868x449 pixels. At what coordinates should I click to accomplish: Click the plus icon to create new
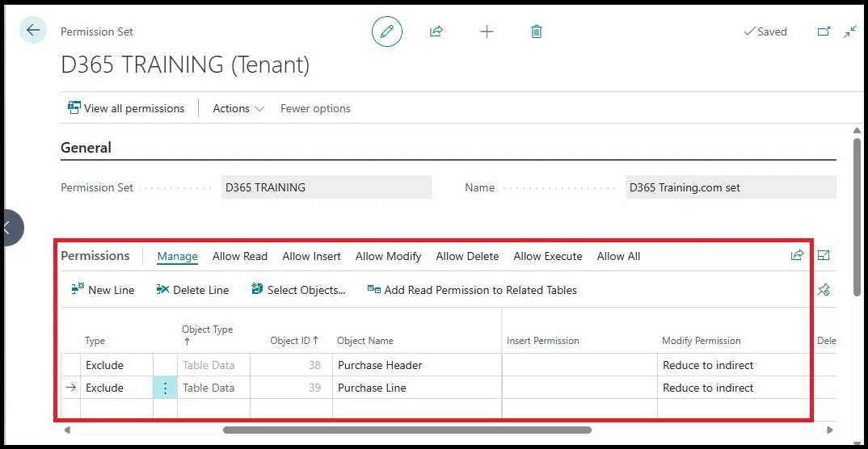pos(486,31)
